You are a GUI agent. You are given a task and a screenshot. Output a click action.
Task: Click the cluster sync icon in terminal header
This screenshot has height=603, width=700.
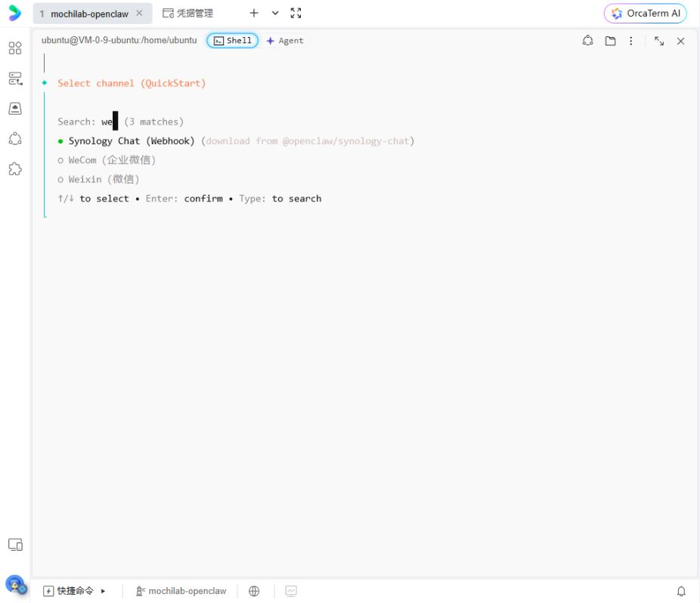tap(587, 41)
